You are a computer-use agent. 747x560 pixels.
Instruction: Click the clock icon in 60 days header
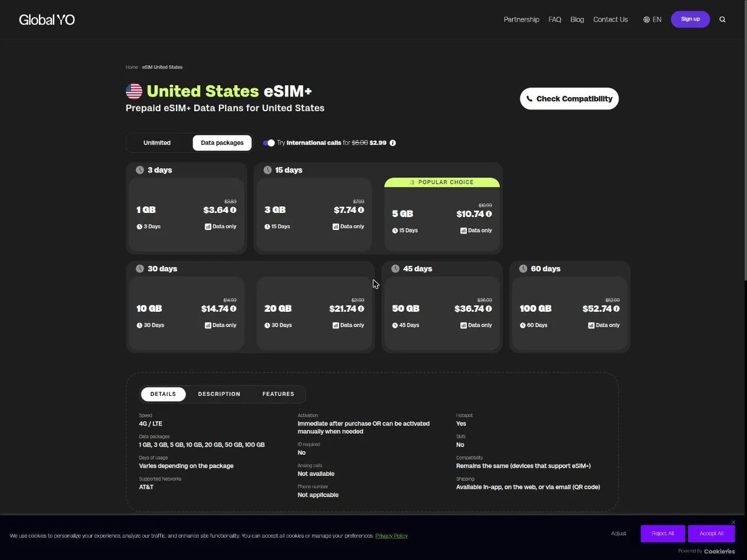point(523,269)
